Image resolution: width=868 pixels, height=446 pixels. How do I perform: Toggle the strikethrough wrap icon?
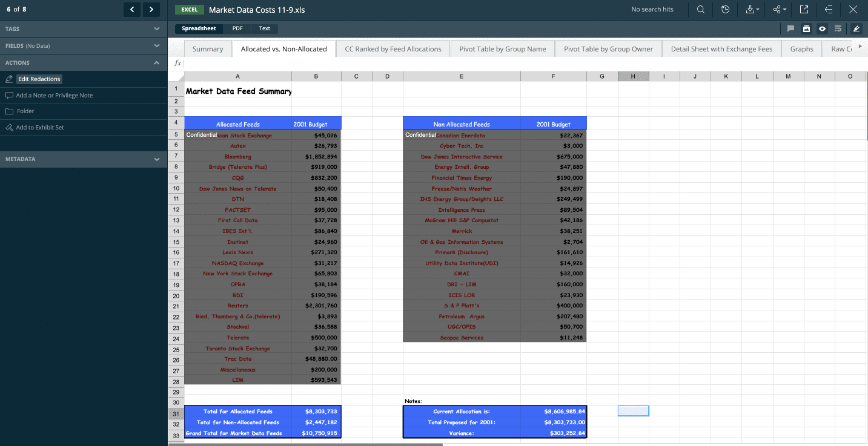[x=838, y=28]
